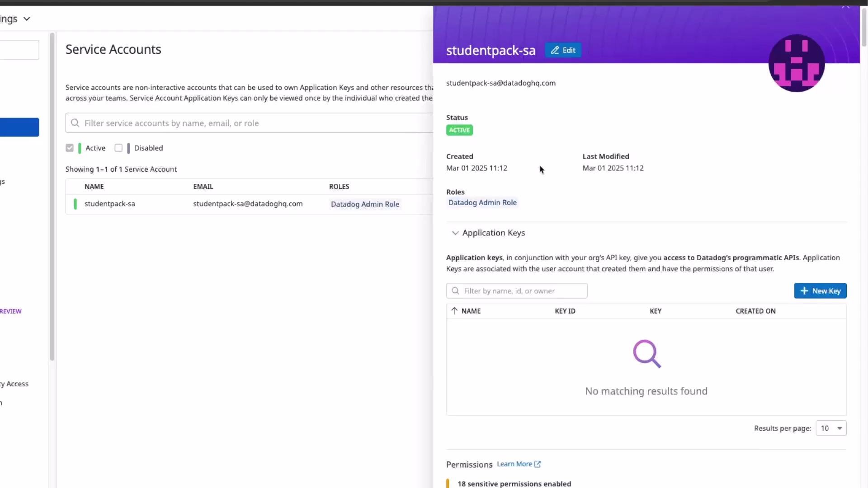The width and height of the screenshot is (868, 488).
Task: Click the studentpack-sa@datadoghq.com table cell
Action: pyautogui.click(x=248, y=204)
